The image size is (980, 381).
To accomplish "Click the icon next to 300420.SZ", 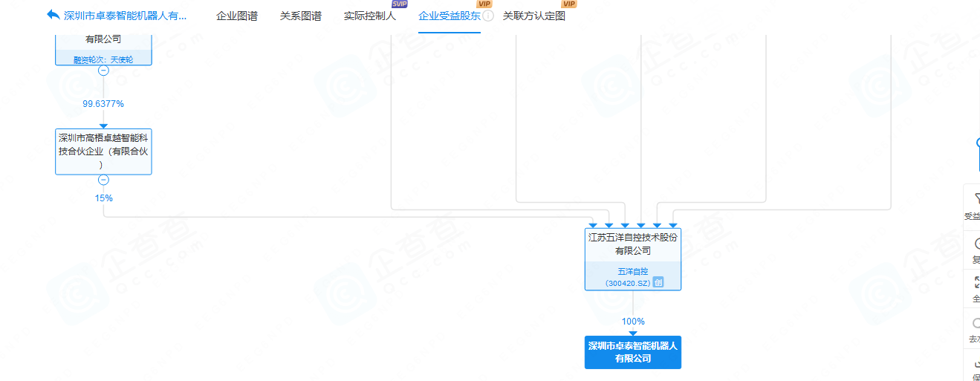I will click(658, 282).
